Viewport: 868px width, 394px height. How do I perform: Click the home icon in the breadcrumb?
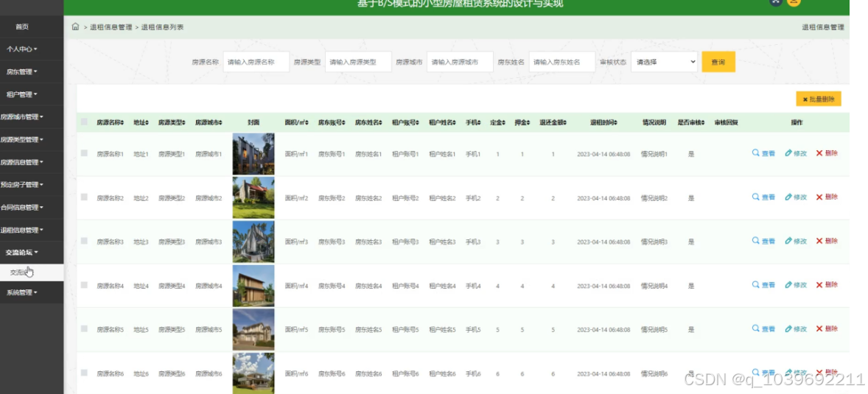click(75, 27)
